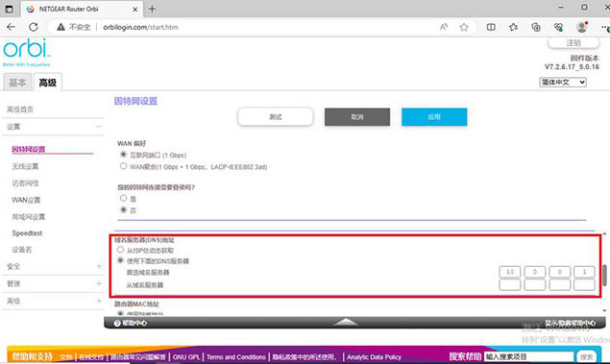Select the get DNS automatically from ISP option
610x364 pixels.
[121, 250]
